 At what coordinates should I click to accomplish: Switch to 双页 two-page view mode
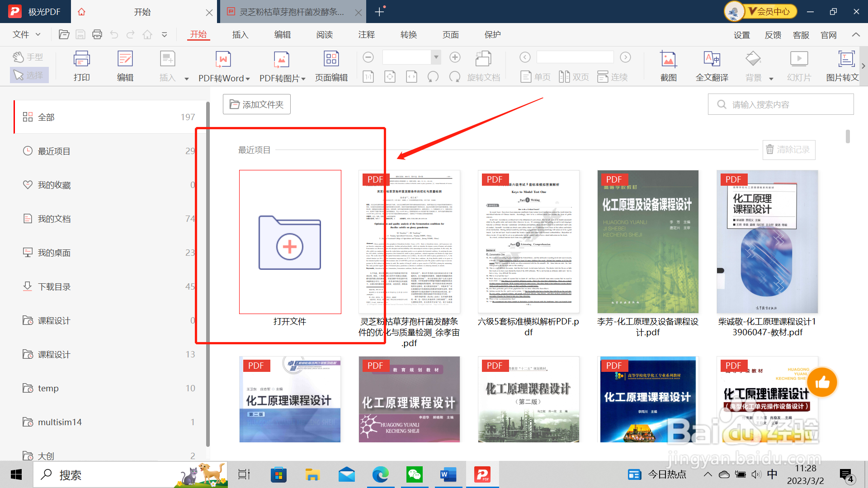click(x=573, y=77)
